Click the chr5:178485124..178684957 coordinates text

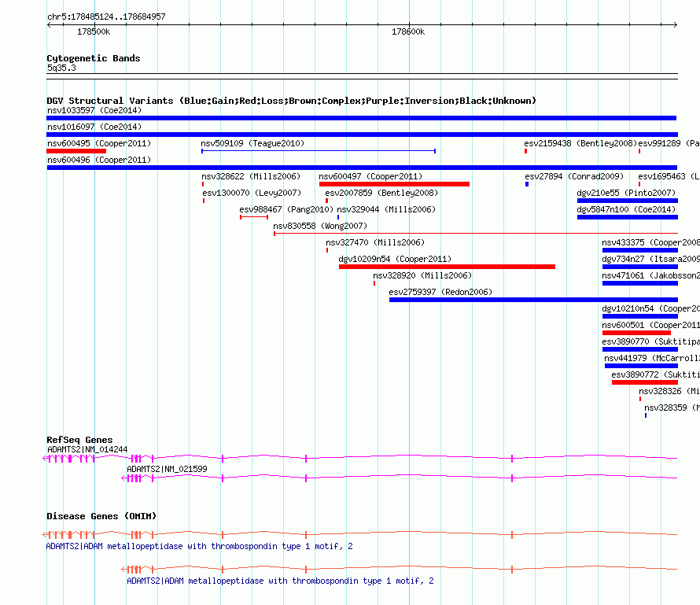click(106, 17)
